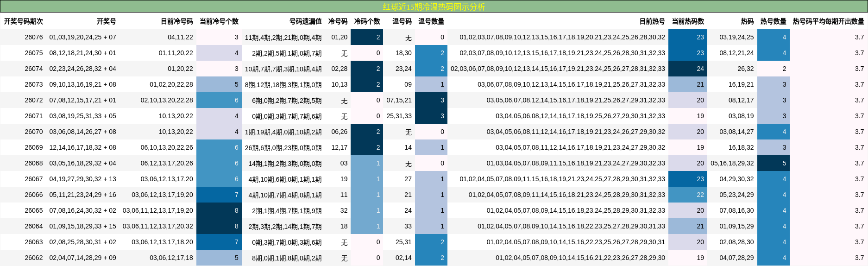Click 温号码 cell 18,30
The width and height of the screenshot is (868, 266).
pyautogui.click(x=403, y=53)
